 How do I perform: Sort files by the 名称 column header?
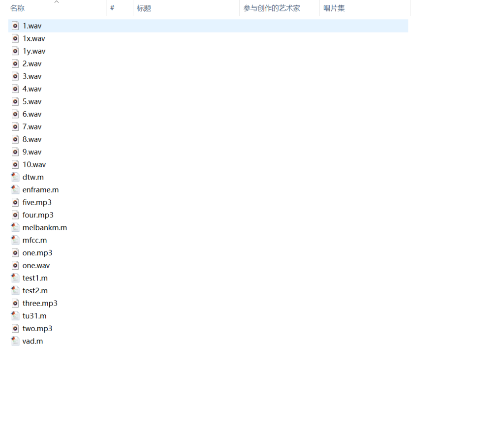[18, 8]
